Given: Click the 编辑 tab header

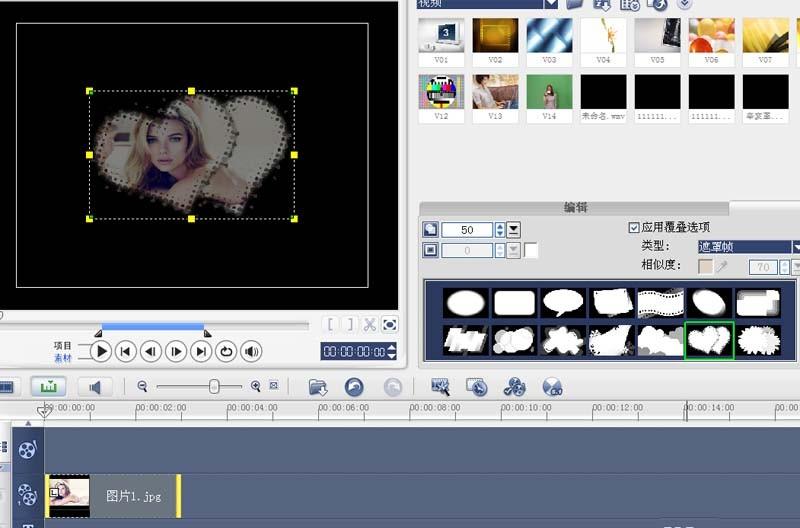Looking at the screenshot, I should 575,208.
